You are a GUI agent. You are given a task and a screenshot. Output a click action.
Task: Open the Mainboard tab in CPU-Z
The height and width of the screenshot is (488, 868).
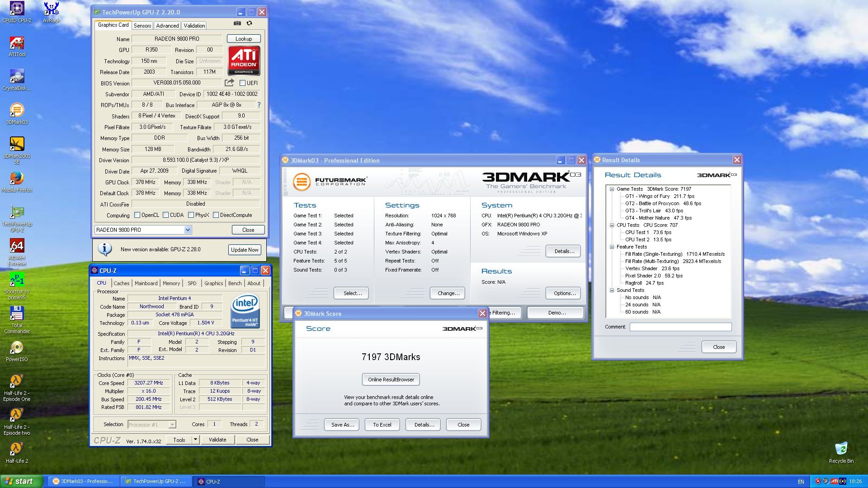[146, 283]
